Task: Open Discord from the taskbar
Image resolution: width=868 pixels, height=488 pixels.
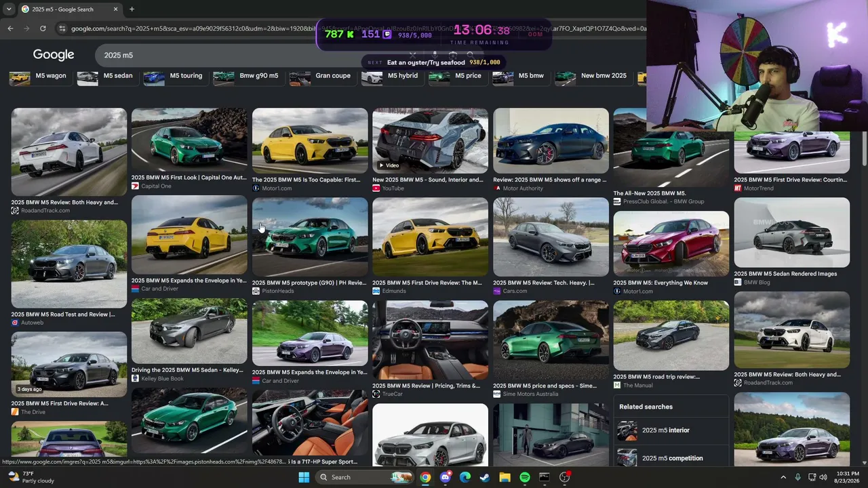Action: coord(445,477)
